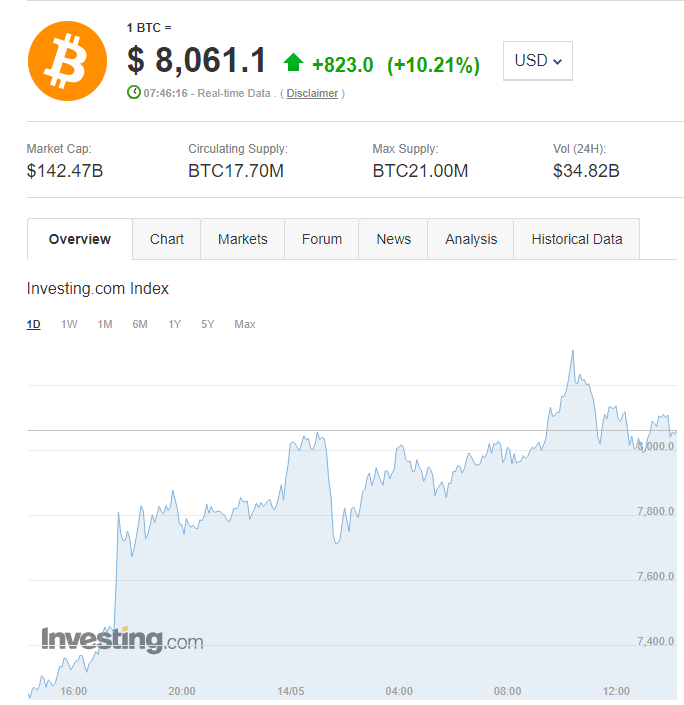Screen dimensions: 684x705
Task: Open the Disclaimer link
Action: (312, 94)
